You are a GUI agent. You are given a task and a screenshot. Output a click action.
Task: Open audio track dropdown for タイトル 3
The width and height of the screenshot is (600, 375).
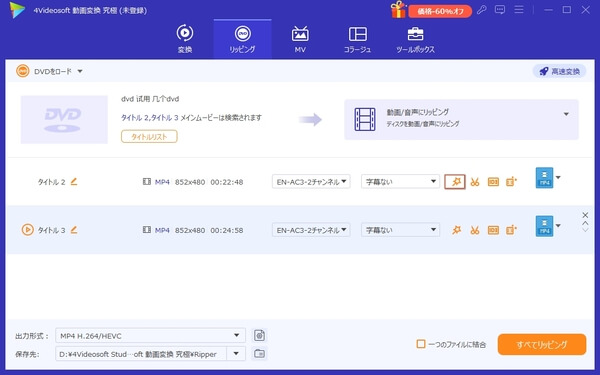point(311,230)
